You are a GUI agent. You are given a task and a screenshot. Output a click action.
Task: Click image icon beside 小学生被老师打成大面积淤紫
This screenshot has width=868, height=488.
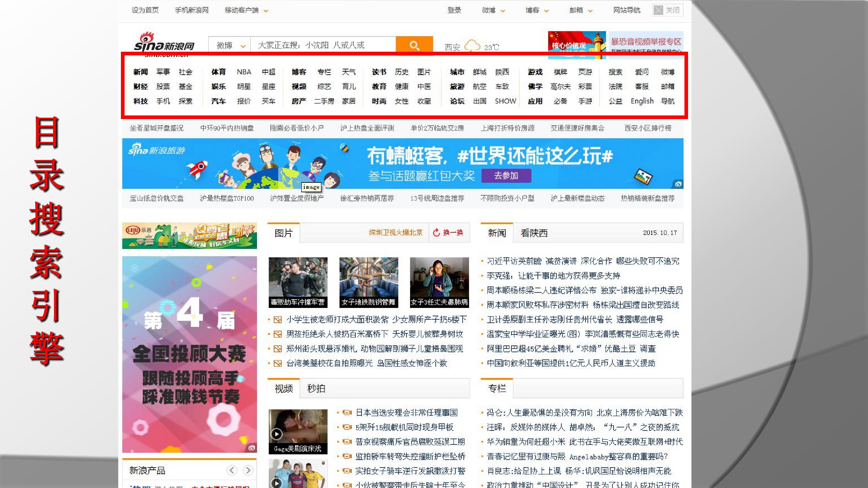click(x=278, y=319)
